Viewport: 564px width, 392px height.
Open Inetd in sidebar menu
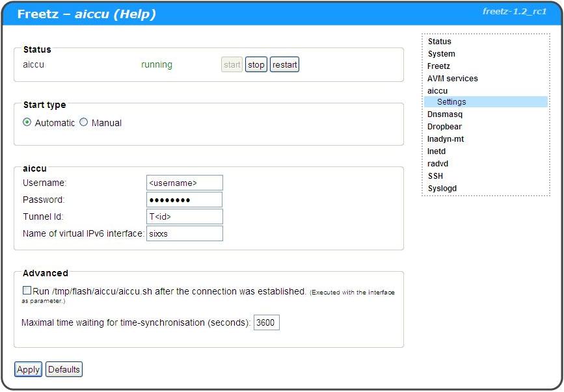tap(436, 151)
